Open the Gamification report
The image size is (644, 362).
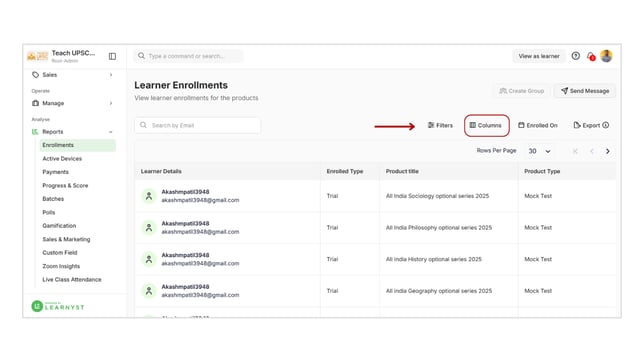coord(59,226)
